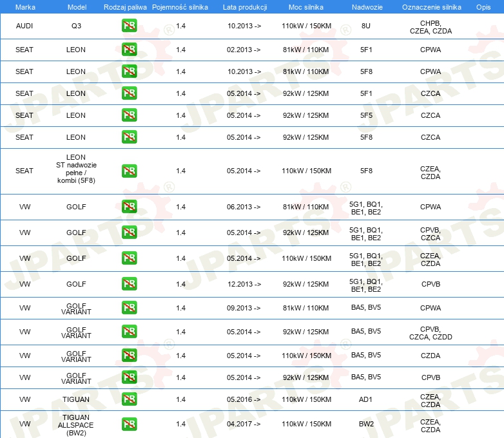The width and height of the screenshot is (504, 438).
Task: Select the 04.2017 -> production date cell
Action: point(244,424)
